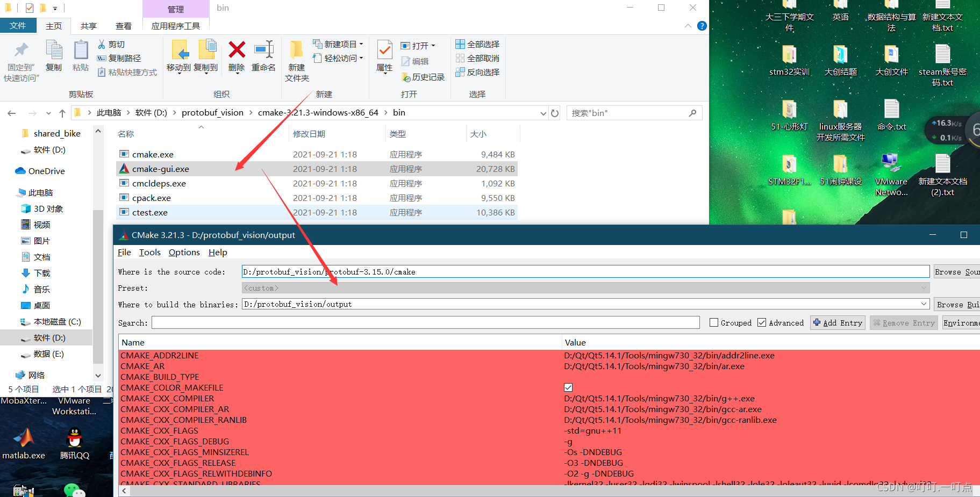Click the Add Entry button
Screen dimensions: 980x497
[838, 322]
